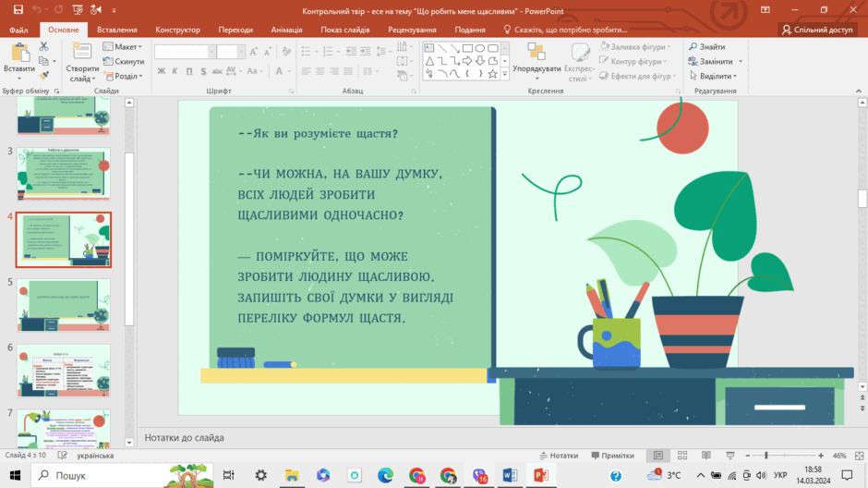
Task: Click the zoom slider handle
Action: (766, 456)
